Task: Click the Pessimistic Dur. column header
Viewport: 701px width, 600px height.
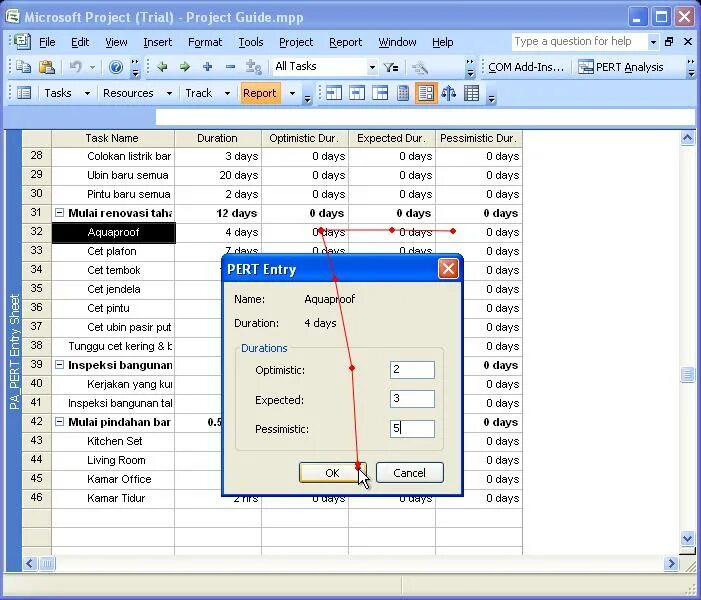Action: [x=479, y=138]
